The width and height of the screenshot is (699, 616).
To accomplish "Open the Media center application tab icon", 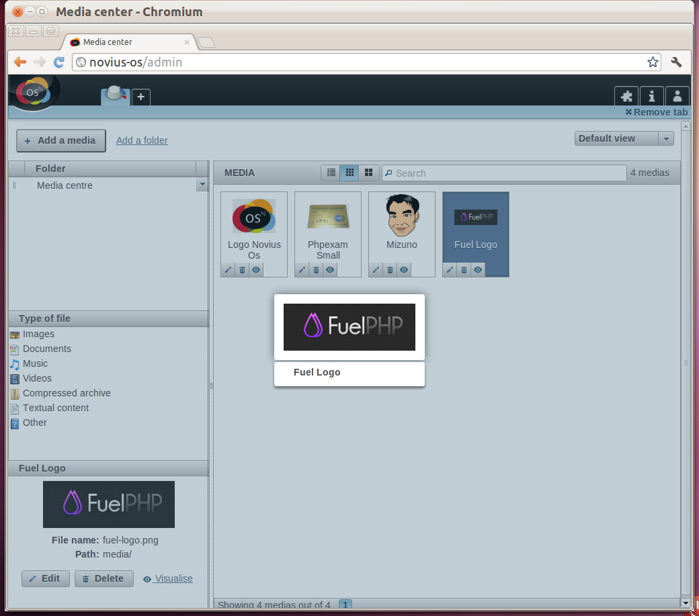I will pyautogui.click(x=116, y=95).
